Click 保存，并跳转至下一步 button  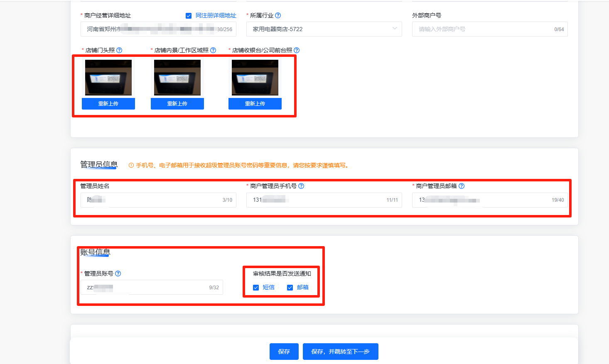point(341,352)
